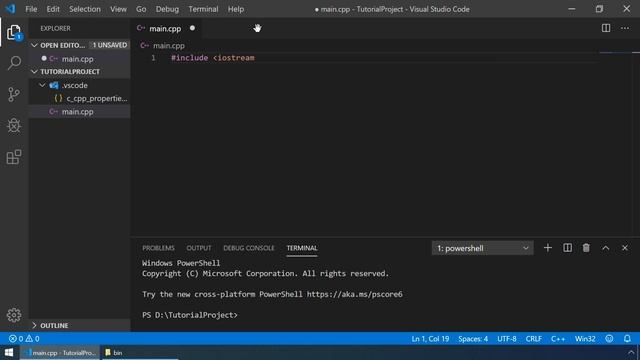Create a new terminal with plus icon

[547, 248]
